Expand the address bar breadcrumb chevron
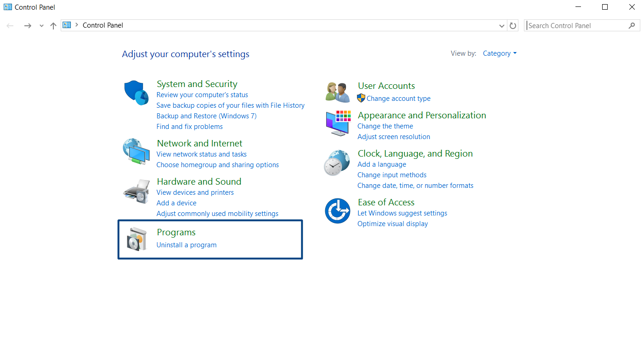The image size is (644, 338). coord(77,25)
